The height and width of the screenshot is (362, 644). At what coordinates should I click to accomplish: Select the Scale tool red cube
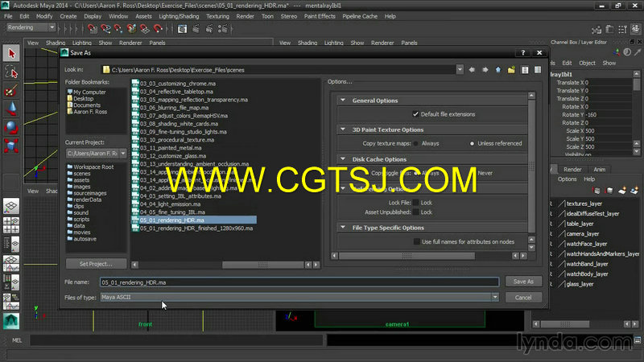[x=11, y=146]
